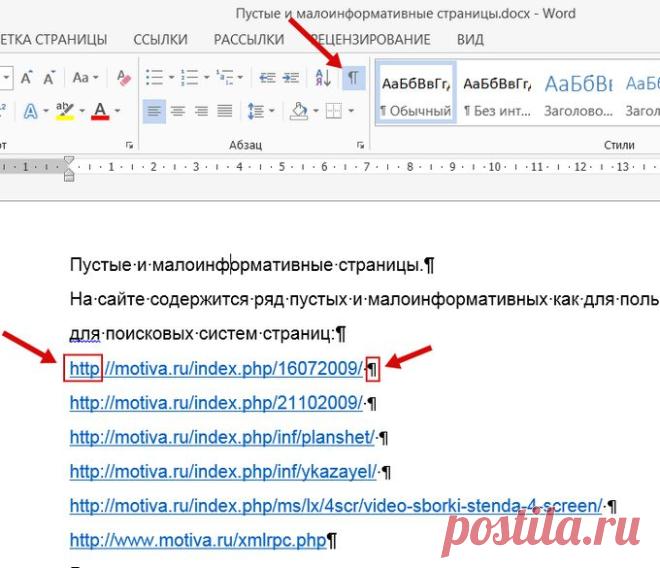
Task: Click the decrease indent icon
Action: [267, 78]
